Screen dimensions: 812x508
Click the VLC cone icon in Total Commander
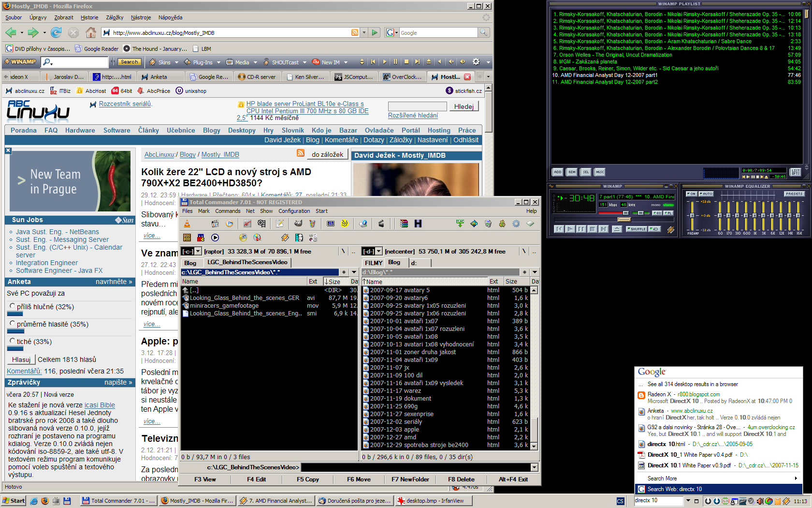(187, 224)
